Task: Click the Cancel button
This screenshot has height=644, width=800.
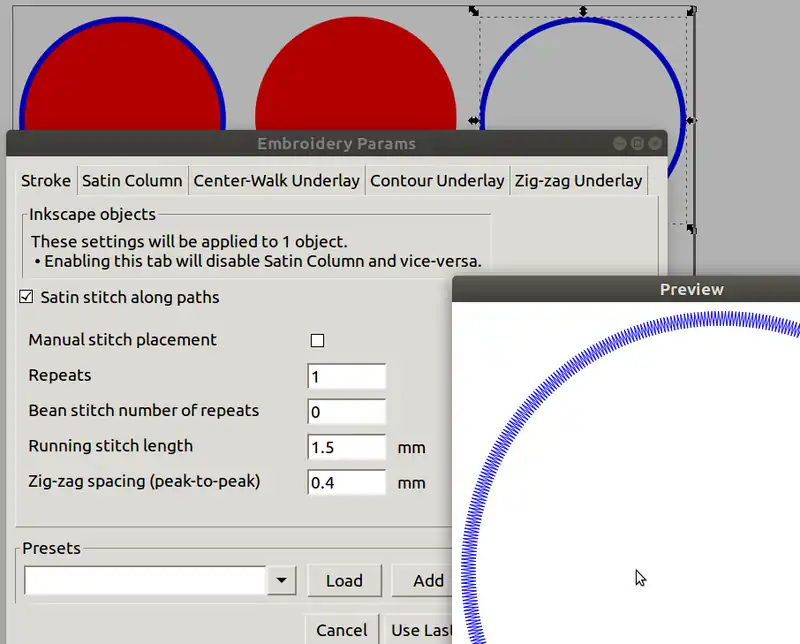Action: pos(341,630)
